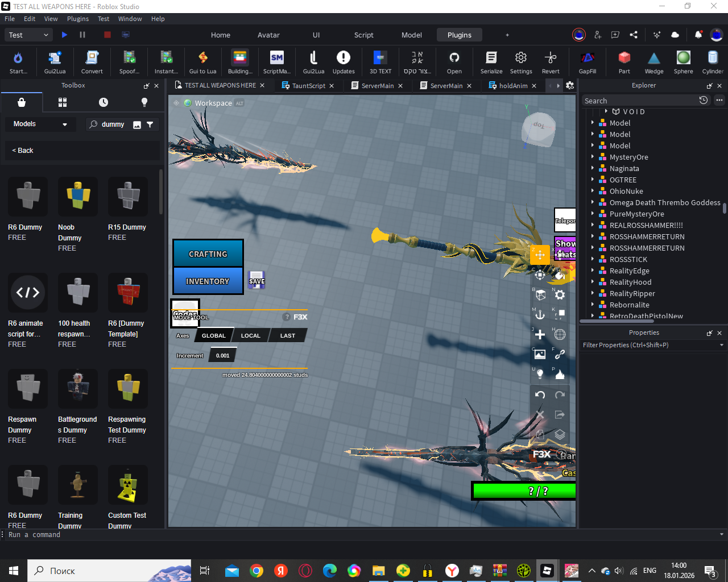The height and width of the screenshot is (582, 728).
Task: Click the Revert plugin icon
Action: point(551,62)
